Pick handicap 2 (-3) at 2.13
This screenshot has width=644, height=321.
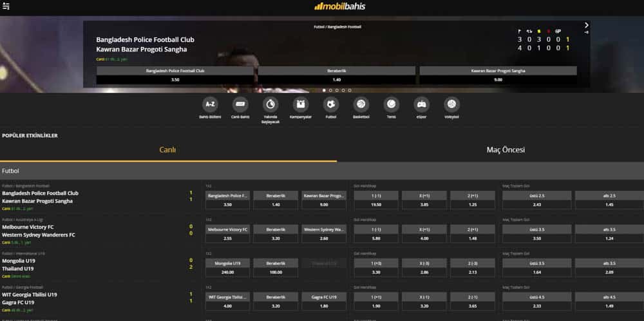pos(472,267)
